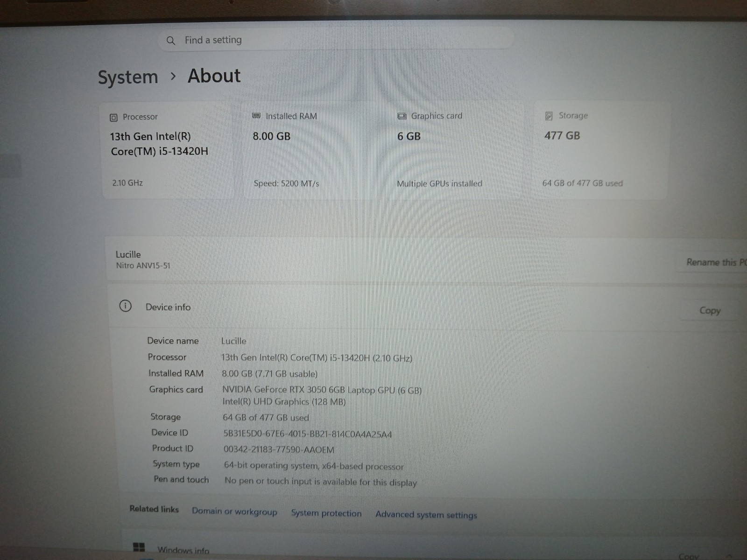This screenshot has width=747, height=560.
Task: Select the 2.10 GHz processor speed text
Action: coord(127,183)
